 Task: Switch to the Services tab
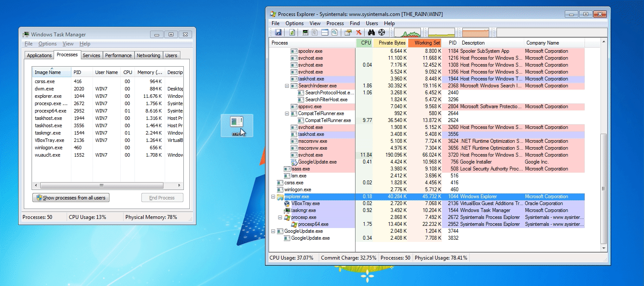[x=91, y=55]
